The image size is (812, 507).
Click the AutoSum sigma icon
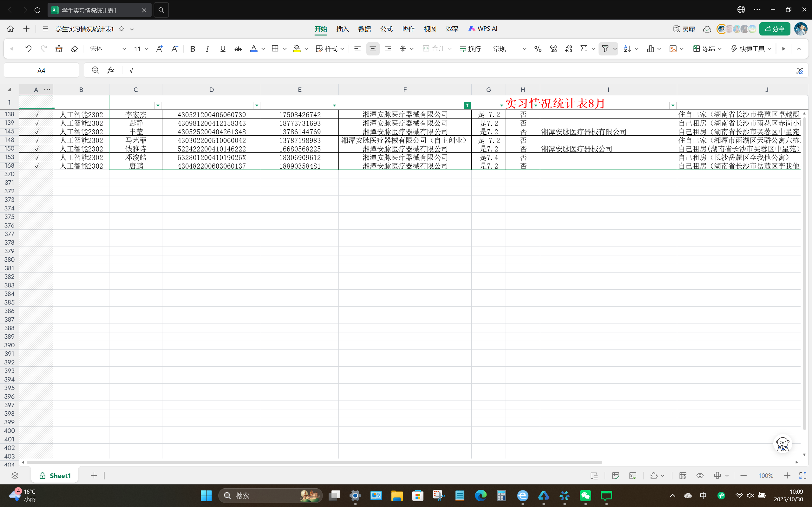584,49
